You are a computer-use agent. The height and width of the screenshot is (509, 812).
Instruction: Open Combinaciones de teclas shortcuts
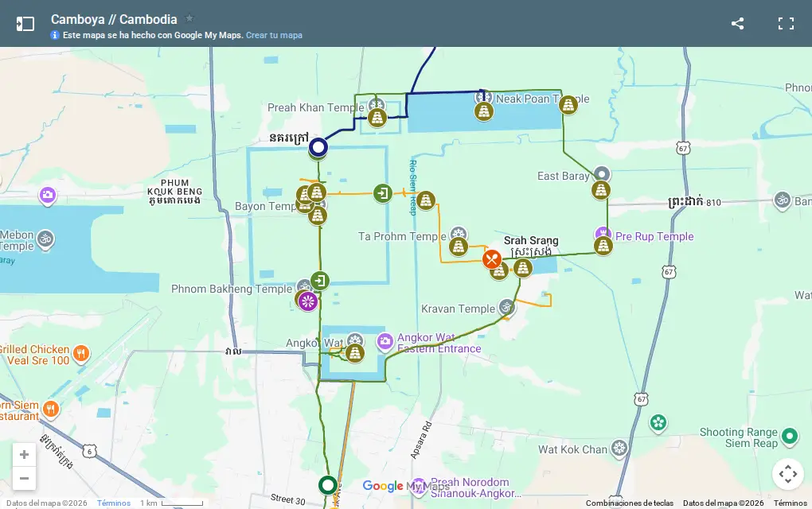(x=629, y=503)
